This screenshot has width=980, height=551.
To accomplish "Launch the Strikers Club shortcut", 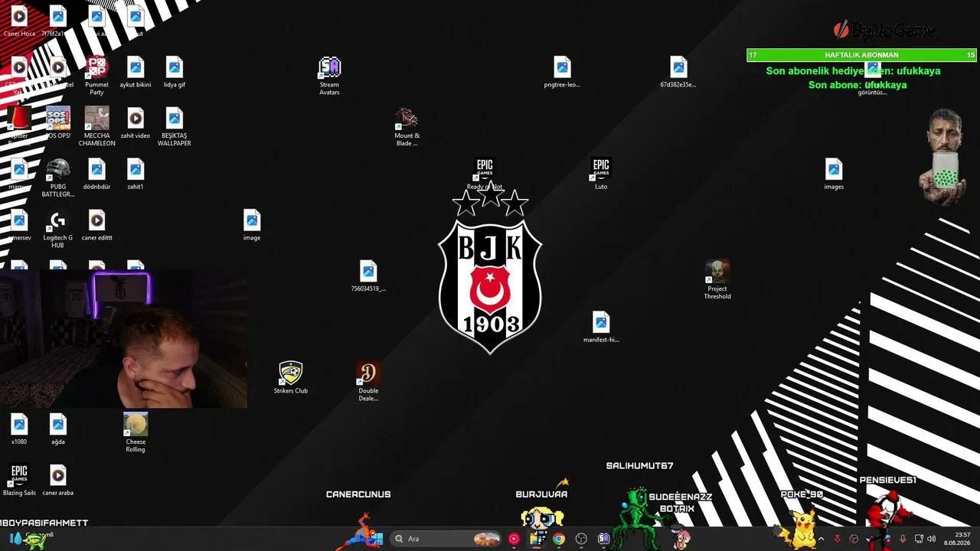I will [291, 378].
